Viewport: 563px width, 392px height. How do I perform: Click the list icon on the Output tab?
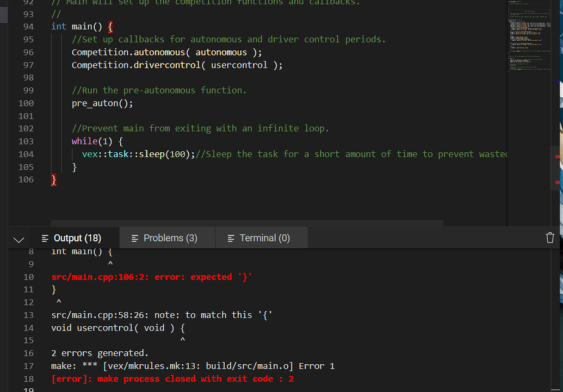[x=45, y=238]
